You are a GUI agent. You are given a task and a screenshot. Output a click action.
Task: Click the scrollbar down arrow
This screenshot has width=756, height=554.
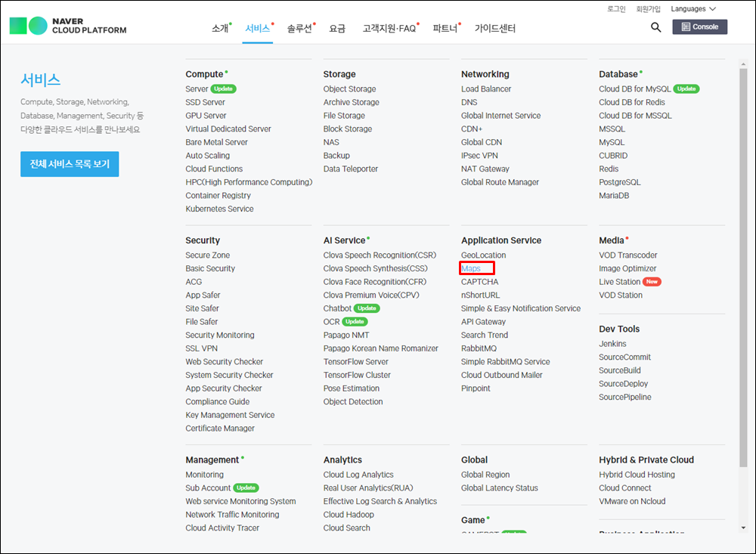[x=743, y=528]
